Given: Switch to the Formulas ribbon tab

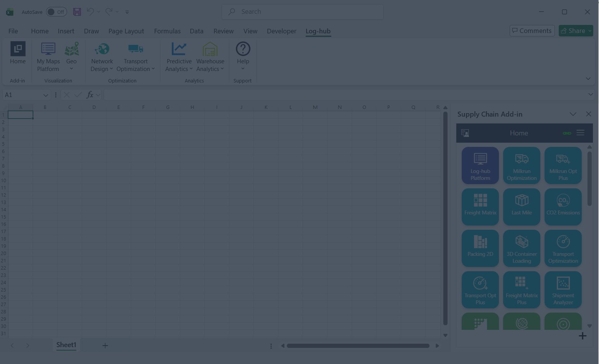Looking at the screenshot, I should pyautogui.click(x=167, y=31).
